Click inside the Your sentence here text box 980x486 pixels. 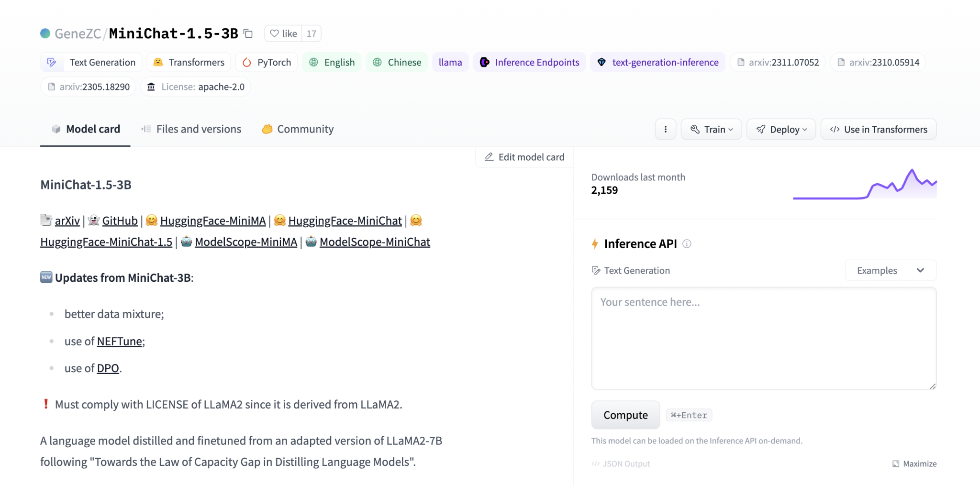(x=763, y=338)
